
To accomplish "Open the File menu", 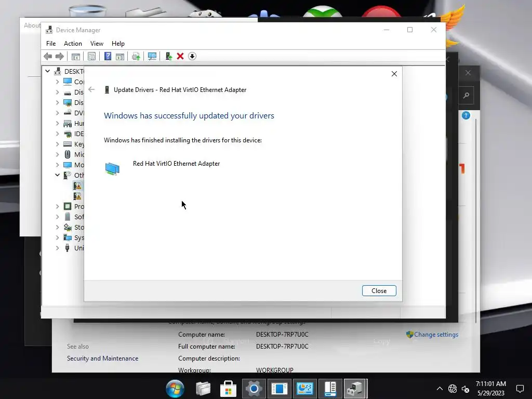I will pyautogui.click(x=51, y=44).
